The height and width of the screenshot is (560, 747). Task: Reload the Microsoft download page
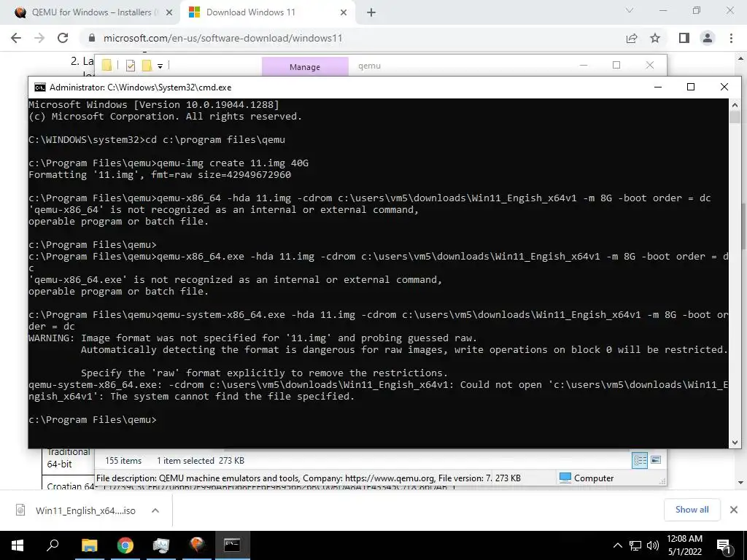pyautogui.click(x=63, y=38)
